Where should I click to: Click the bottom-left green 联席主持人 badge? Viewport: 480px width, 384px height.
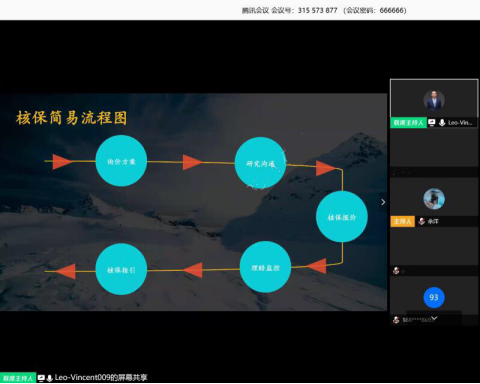click(18, 378)
